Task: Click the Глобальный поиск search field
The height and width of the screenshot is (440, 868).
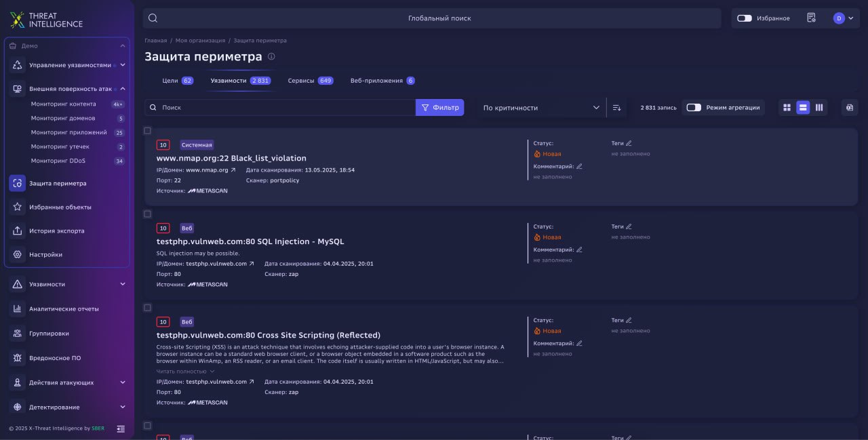Action: click(x=432, y=18)
